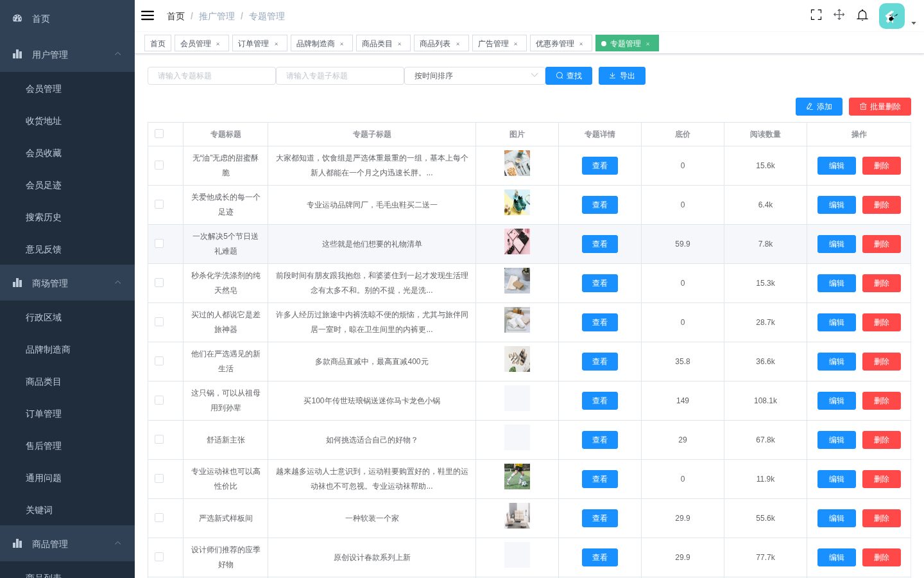Focus the 请输入专题标题 input field
The height and width of the screenshot is (578, 924).
point(212,76)
